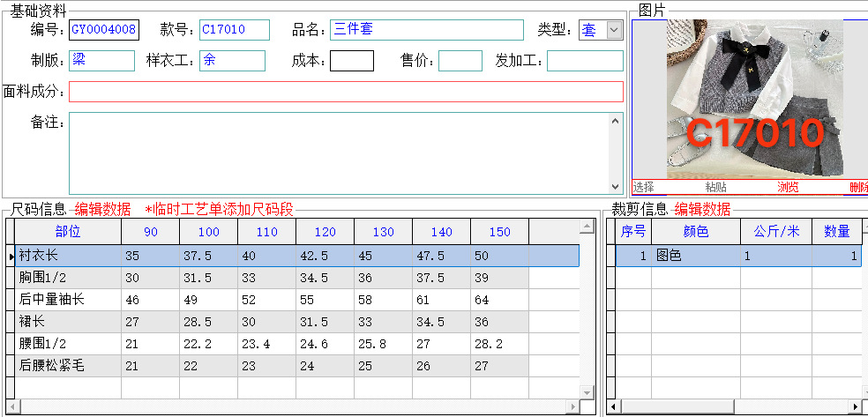Click the 图色 color cell
This screenshot has height=417, width=868.
click(x=696, y=256)
